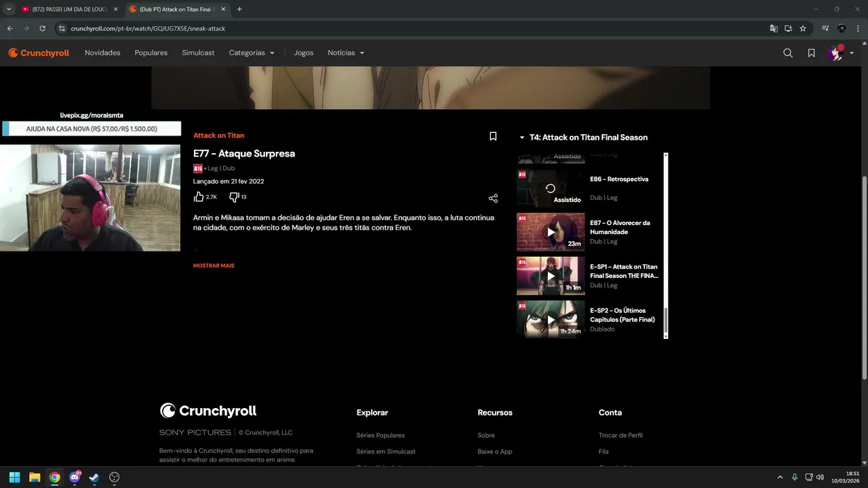Image resolution: width=868 pixels, height=488 pixels.
Task: Open footer link Séries Populares
Action: point(380,435)
